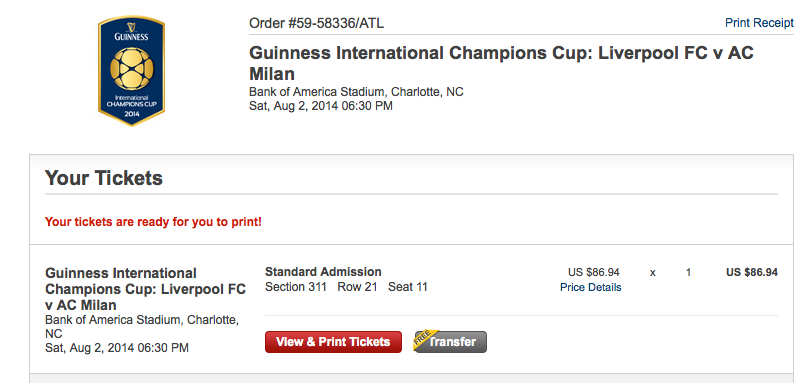
Task: Click the Your Tickets heading
Action: click(x=104, y=178)
